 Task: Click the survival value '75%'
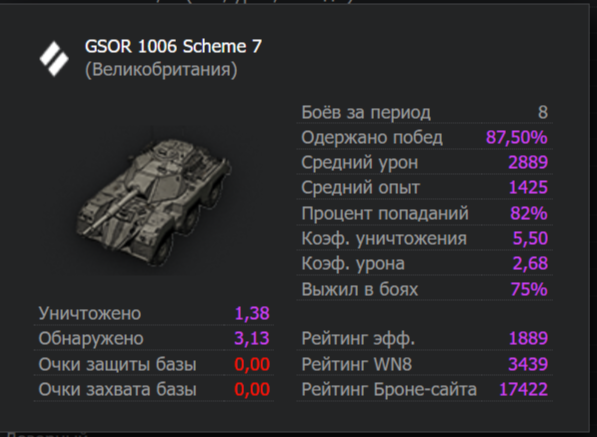click(x=529, y=289)
